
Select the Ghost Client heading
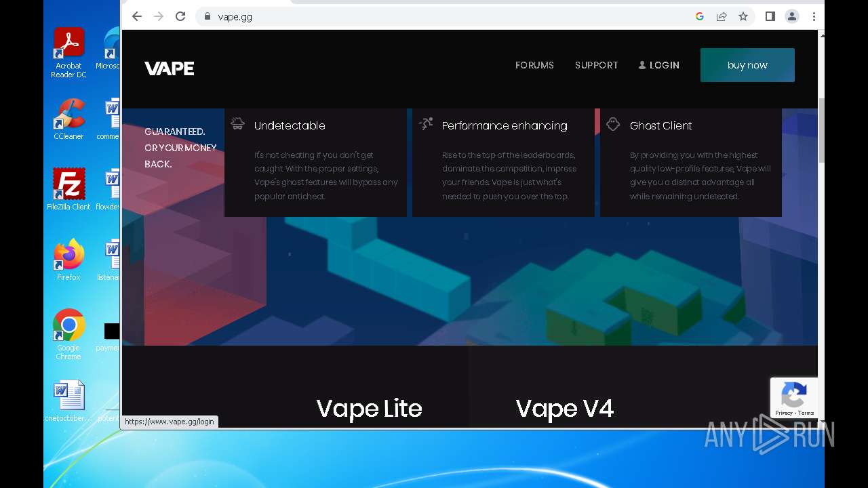(660, 125)
